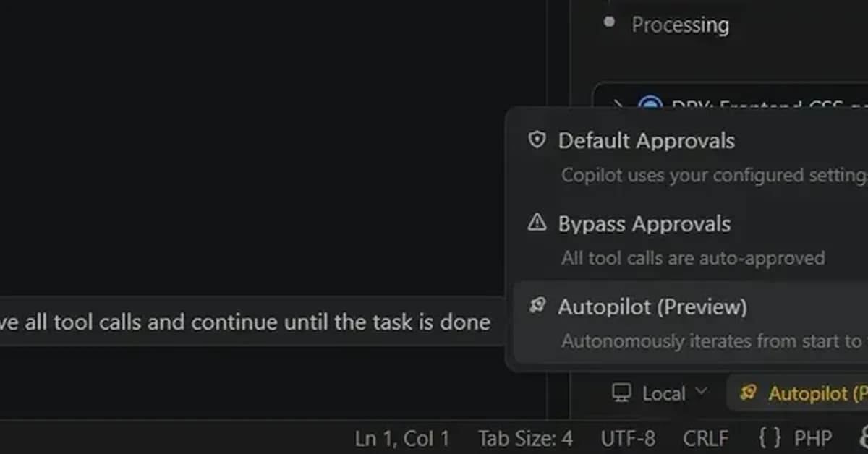The height and width of the screenshot is (454, 868).
Task: Click the shield icon beside Default Approvals
Action: click(x=537, y=140)
